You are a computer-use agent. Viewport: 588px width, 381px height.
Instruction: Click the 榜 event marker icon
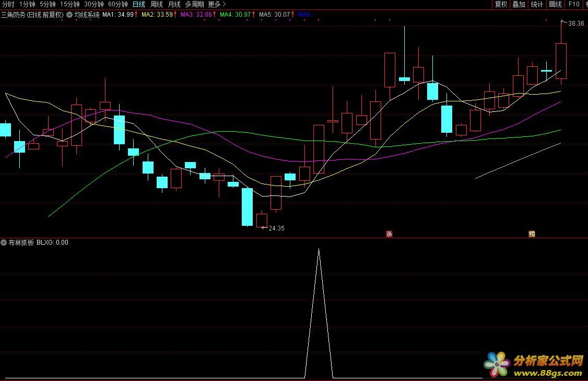tap(532, 234)
